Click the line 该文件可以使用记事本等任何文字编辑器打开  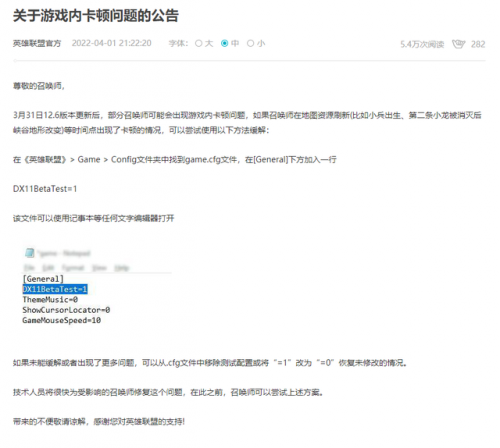tap(94, 218)
